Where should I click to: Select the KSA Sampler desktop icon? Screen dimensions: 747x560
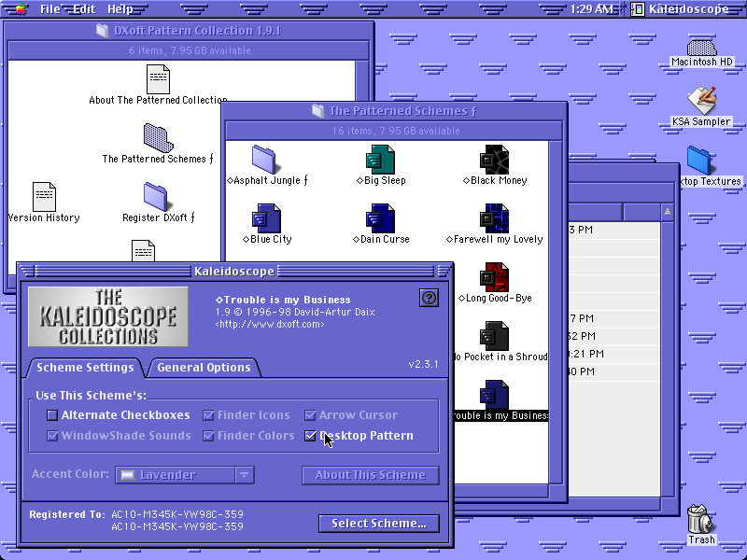pos(701,101)
